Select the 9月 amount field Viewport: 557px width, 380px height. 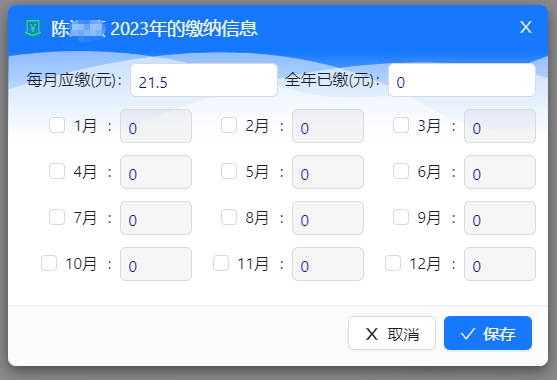click(500, 218)
